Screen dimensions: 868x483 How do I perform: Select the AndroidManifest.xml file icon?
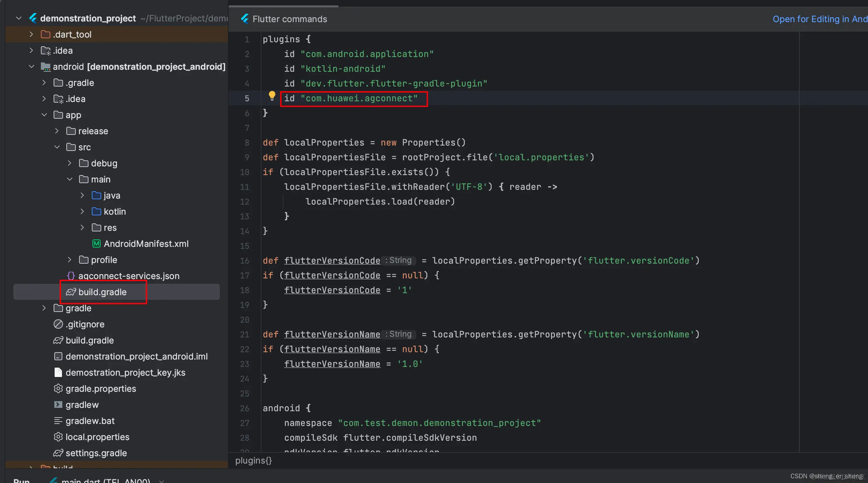pos(97,244)
